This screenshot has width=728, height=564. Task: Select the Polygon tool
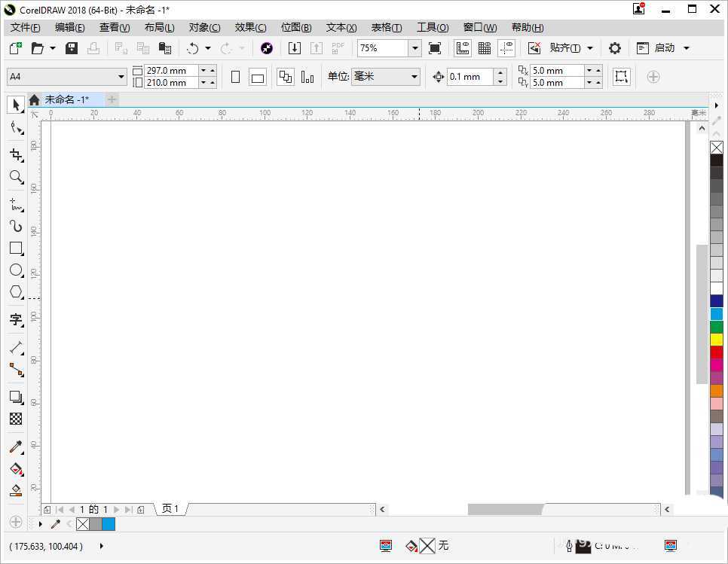click(16, 291)
